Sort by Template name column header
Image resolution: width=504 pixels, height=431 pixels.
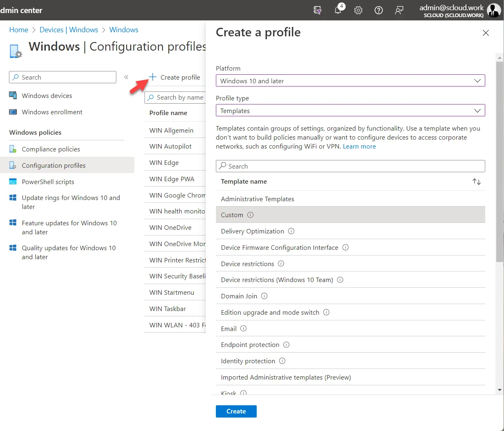[244, 182]
